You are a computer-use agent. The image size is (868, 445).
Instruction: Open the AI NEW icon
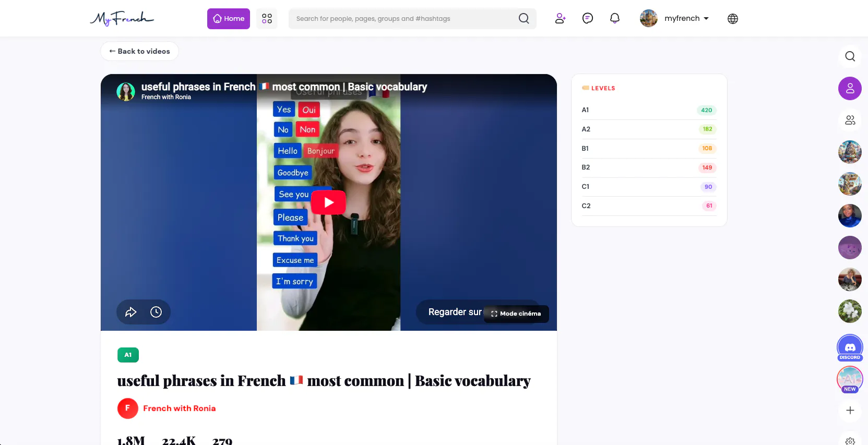click(x=850, y=379)
